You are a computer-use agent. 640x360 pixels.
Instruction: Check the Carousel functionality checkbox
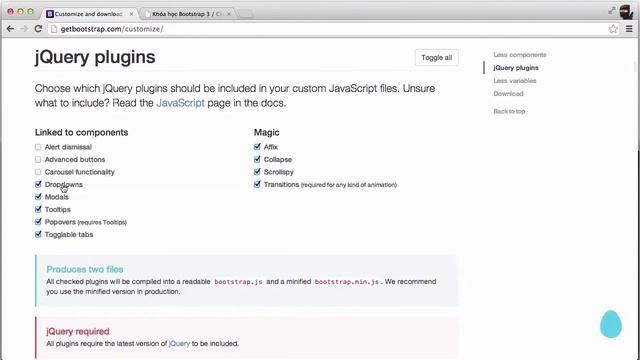tap(38, 172)
